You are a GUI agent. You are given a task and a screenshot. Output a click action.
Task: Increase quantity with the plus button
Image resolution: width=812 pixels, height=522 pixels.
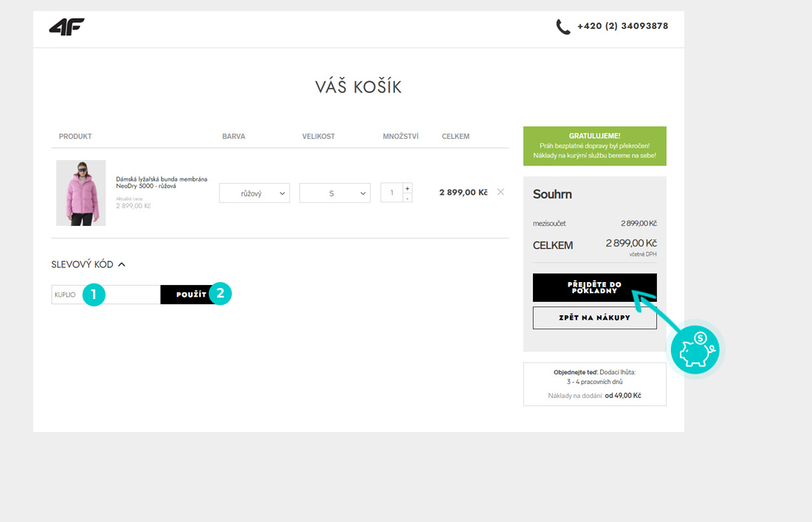pyautogui.click(x=407, y=188)
